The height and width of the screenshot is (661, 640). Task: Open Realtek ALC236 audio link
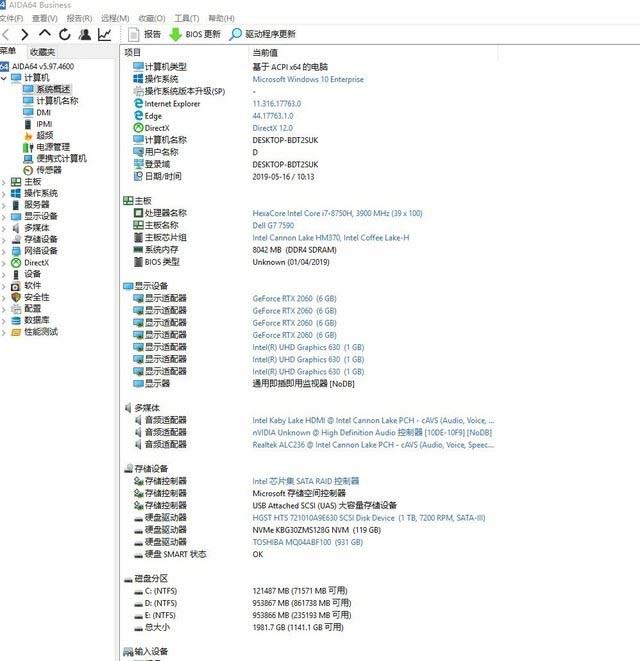(373, 445)
